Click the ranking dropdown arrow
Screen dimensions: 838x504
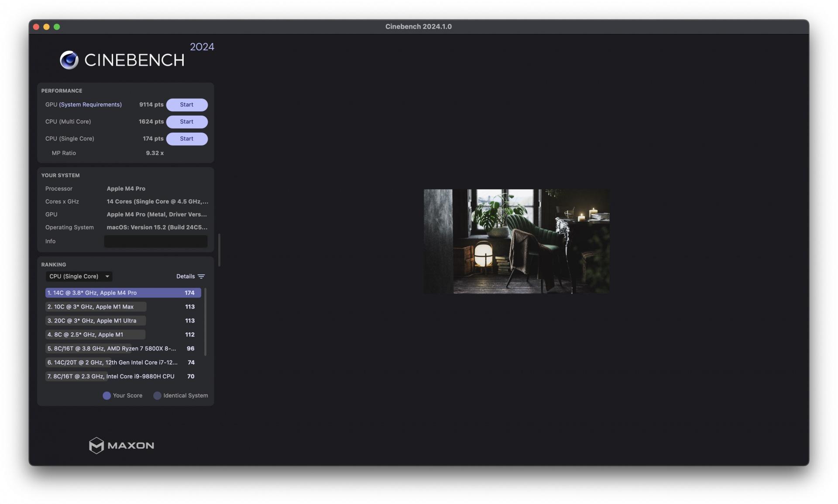pyautogui.click(x=107, y=276)
